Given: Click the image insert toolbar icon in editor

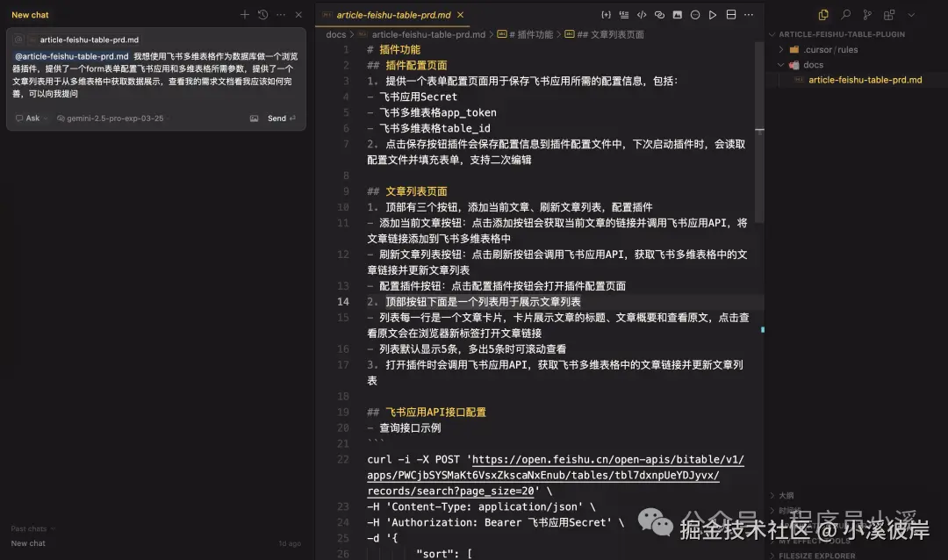Looking at the screenshot, I should pyautogui.click(x=677, y=15).
